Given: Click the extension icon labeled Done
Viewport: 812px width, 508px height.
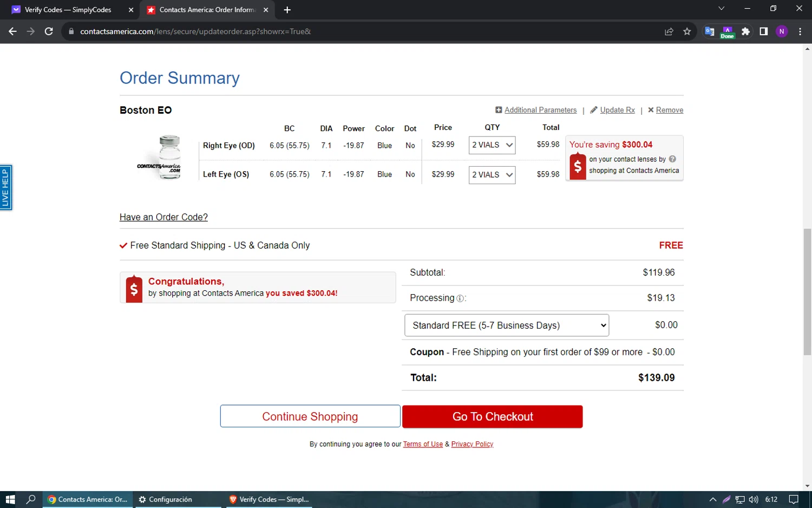Looking at the screenshot, I should point(728,32).
